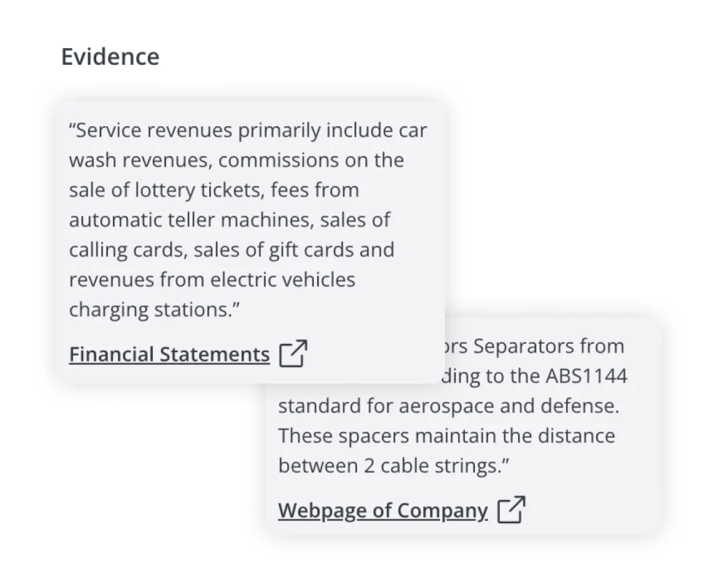Click external-link icon beside Webpage of Company
The image size is (714, 588).
click(511, 510)
